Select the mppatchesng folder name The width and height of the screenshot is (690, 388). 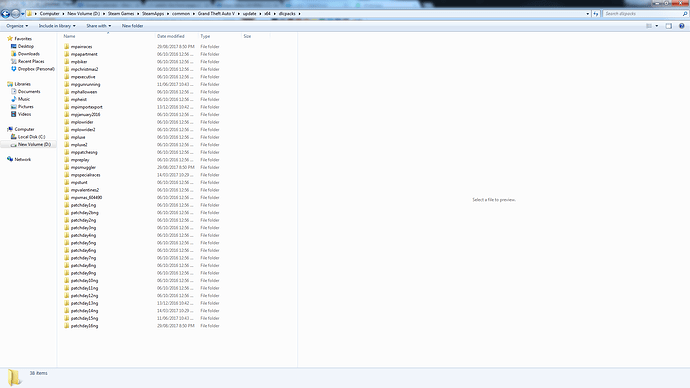point(84,152)
